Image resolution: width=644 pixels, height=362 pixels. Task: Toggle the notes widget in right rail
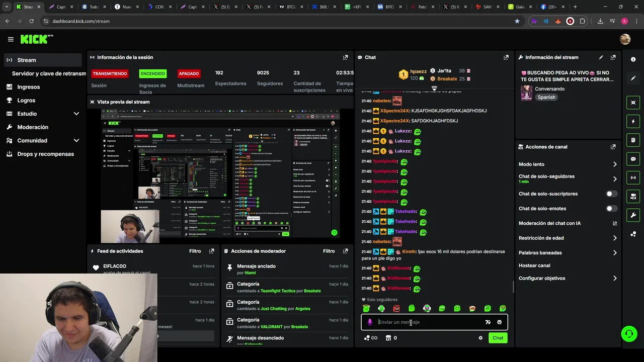633,140
